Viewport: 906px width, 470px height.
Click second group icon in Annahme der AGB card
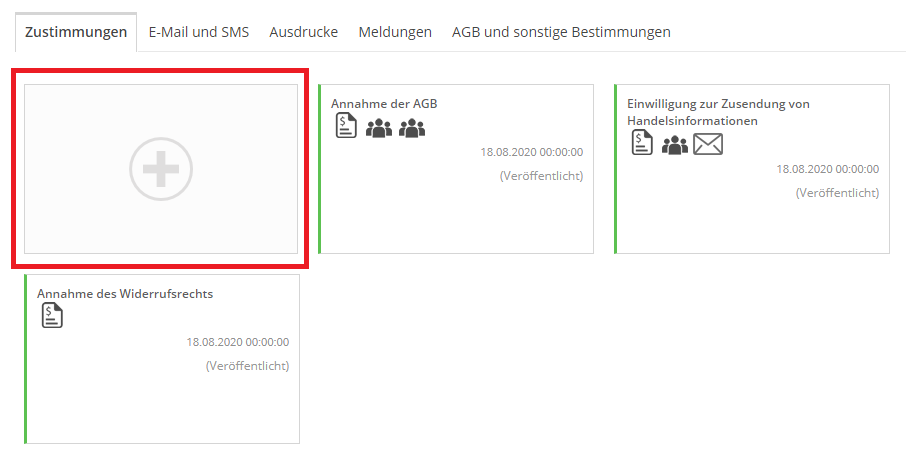point(412,128)
